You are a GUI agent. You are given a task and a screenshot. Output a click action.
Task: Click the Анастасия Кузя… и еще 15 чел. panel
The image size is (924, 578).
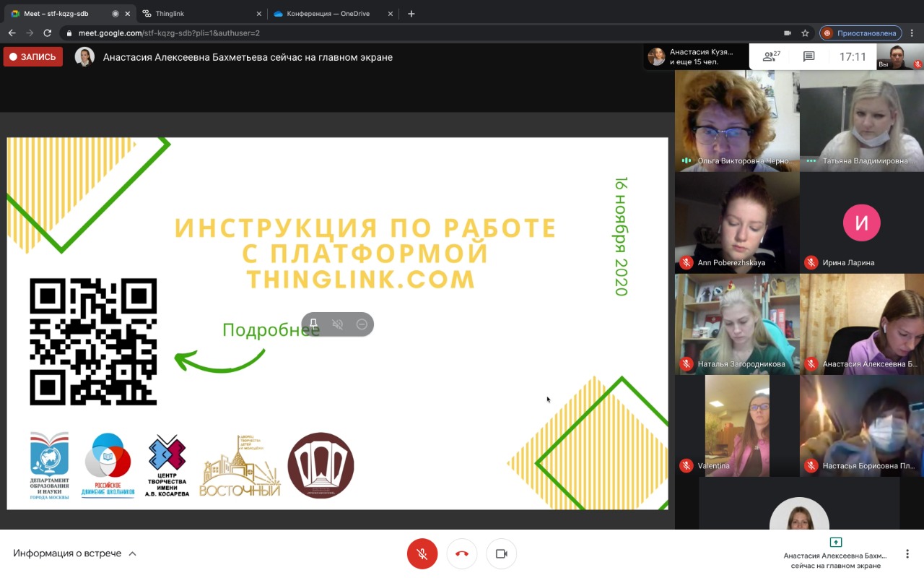695,57
